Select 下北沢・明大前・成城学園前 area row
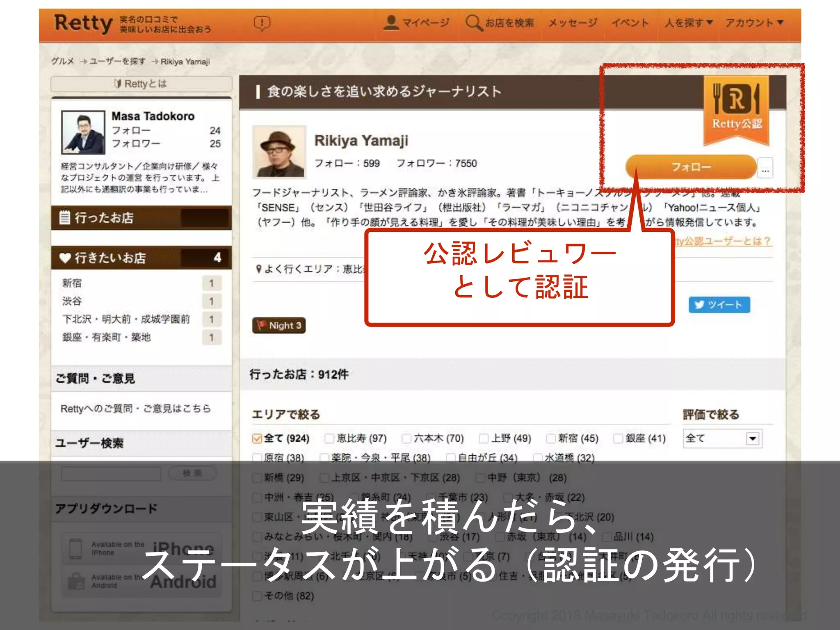The width and height of the screenshot is (840, 630). pos(142,319)
